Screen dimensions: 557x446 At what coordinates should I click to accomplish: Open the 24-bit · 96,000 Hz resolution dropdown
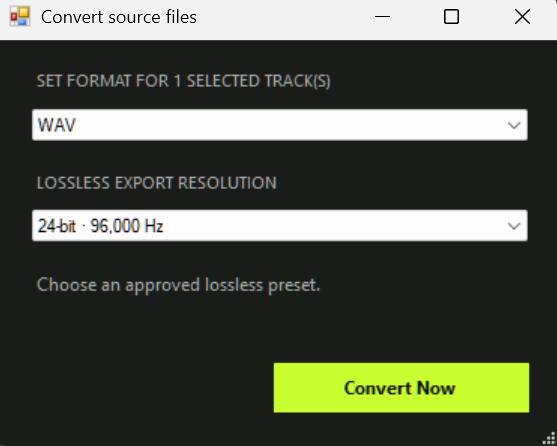click(280, 225)
